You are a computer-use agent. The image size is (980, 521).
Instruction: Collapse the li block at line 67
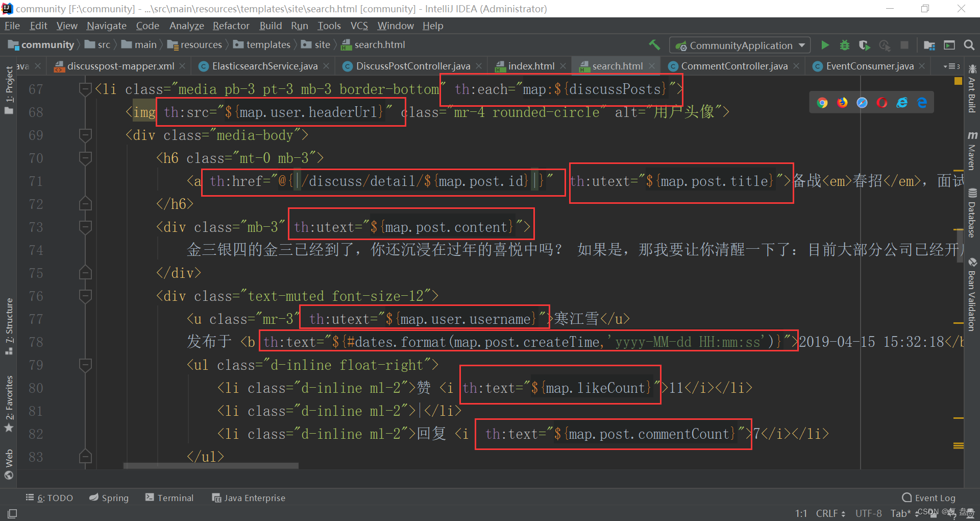(x=85, y=89)
